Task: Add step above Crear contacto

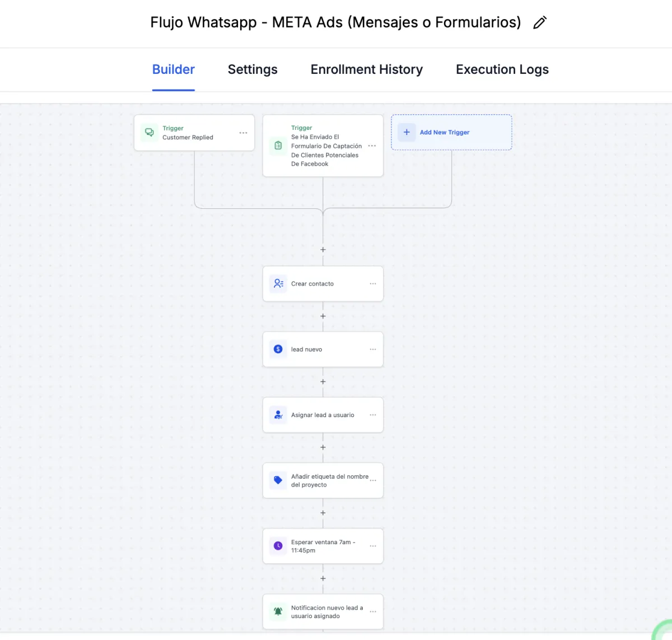Action: pos(323,250)
